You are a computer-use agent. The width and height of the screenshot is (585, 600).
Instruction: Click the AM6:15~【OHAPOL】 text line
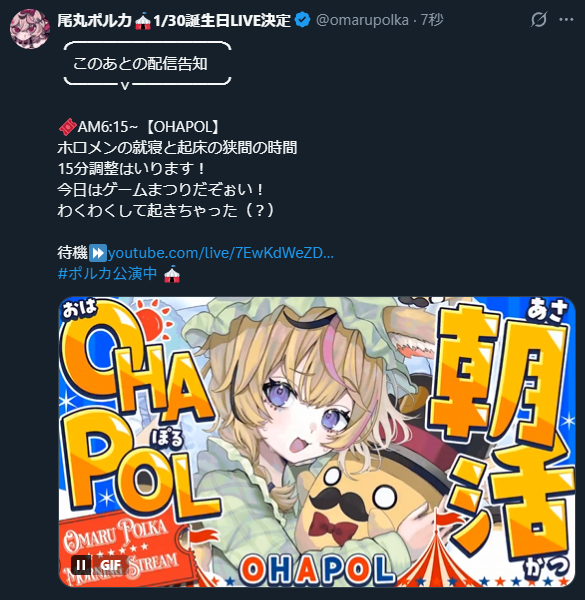[140, 127]
